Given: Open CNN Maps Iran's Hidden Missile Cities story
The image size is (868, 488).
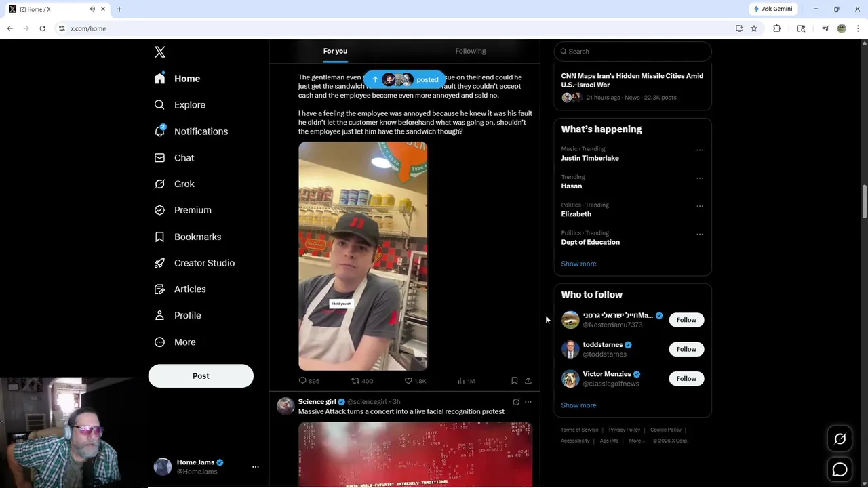Looking at the screenshot, I should click(632, 80).
